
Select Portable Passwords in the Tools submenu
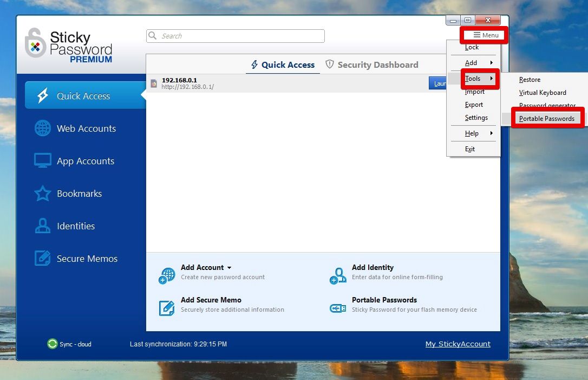coord(547,119)
